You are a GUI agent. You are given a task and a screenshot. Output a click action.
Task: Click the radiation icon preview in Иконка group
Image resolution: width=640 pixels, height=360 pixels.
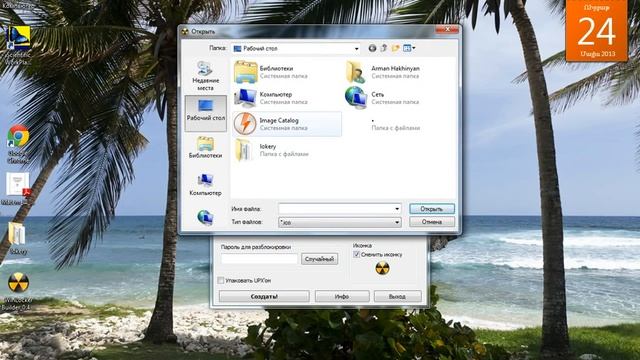[382, 268]
